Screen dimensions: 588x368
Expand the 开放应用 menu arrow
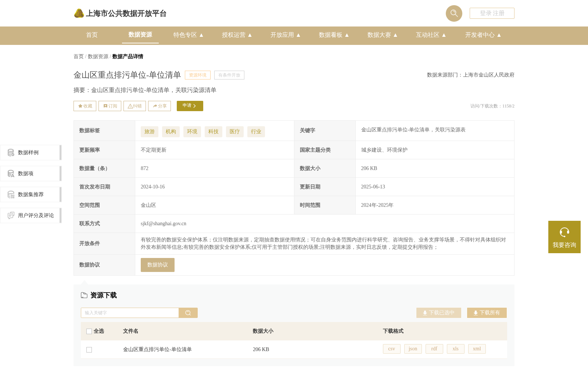298,35
